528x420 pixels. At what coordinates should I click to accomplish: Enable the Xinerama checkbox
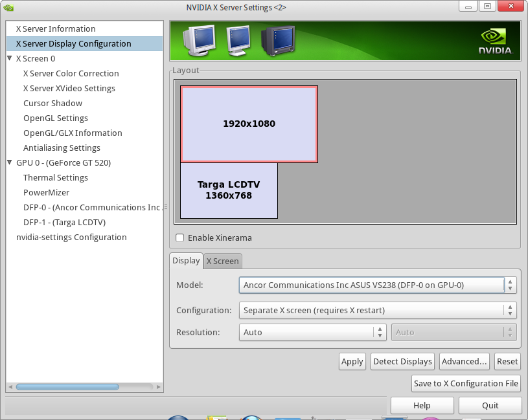tap(180, 238)
